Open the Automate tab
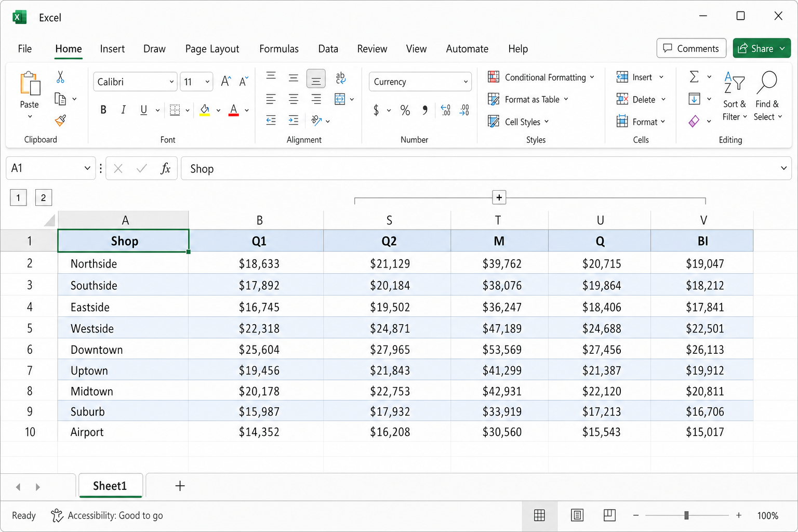This screenshot has width=798, height=532. [x=467, y=49]
